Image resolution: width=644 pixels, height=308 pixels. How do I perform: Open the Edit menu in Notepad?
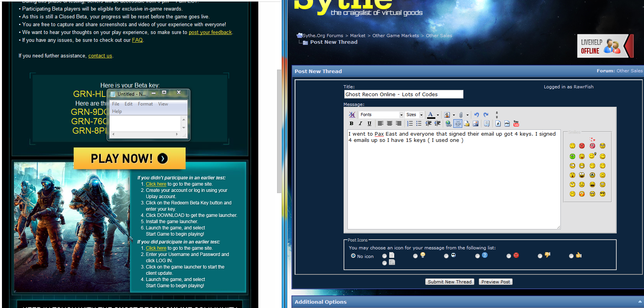click(x=129, y=104)
